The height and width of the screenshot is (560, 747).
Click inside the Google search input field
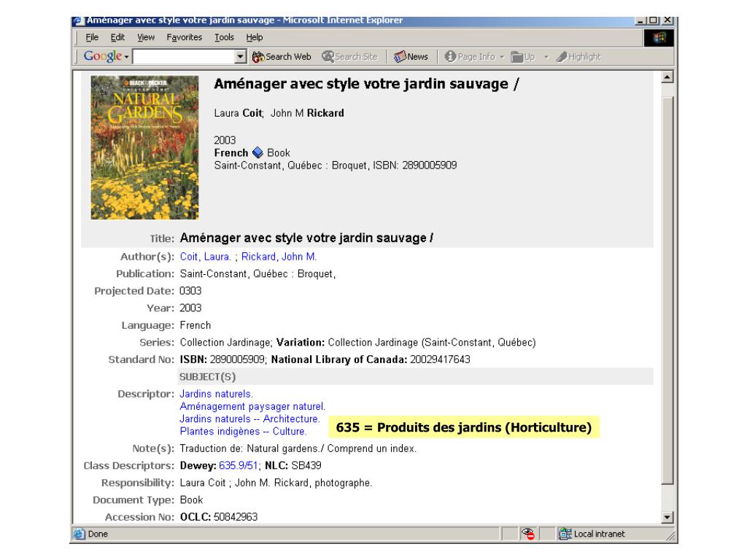(184, 57)
